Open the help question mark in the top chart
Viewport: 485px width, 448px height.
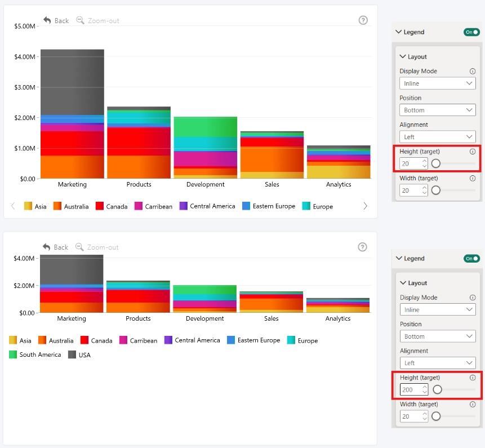point(363,20)
